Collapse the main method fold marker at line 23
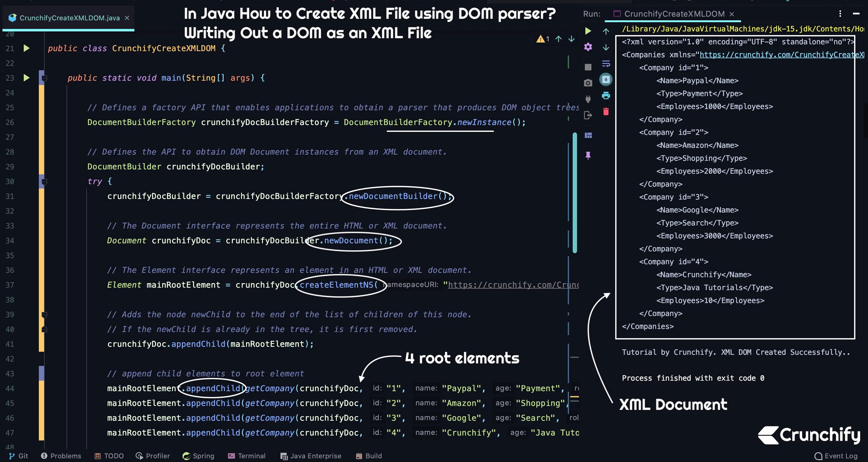Viewport: 868px width, 462px height. tap(44, 79)
